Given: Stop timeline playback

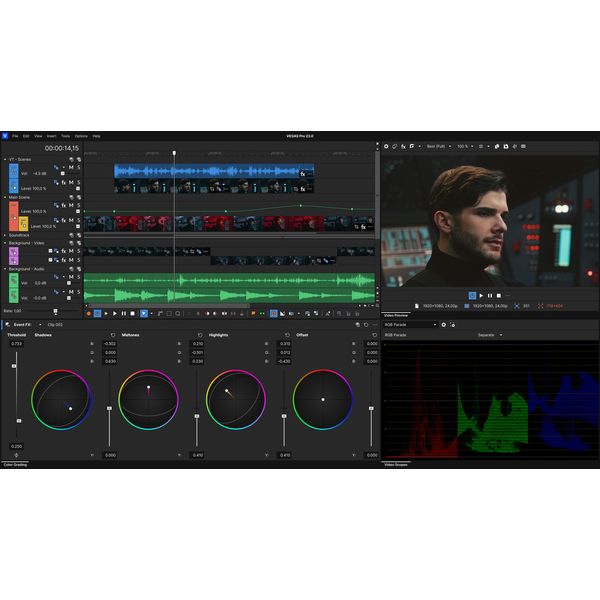Looking at the screenshot, I should tap(132, 314).
